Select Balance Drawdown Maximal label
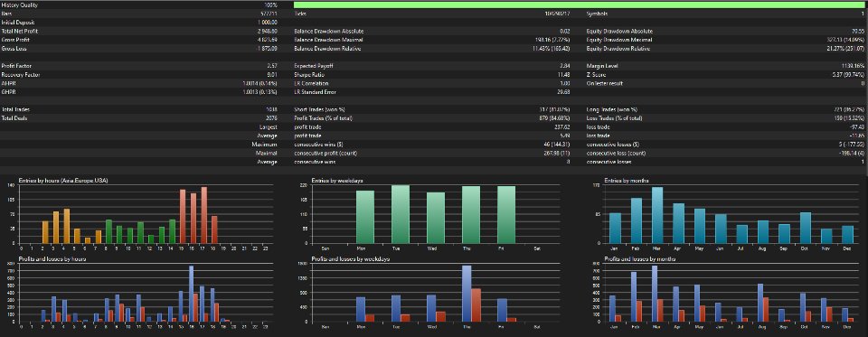The image size is (868, 337). point(327,40)
